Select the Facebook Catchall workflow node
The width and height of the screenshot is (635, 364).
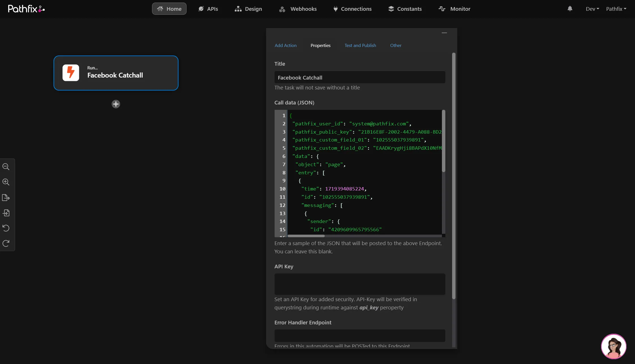[x=116, y=73]
